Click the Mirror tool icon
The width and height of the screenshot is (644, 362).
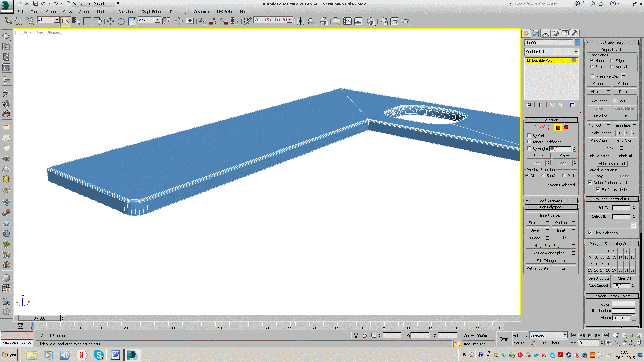click(300, 21)
